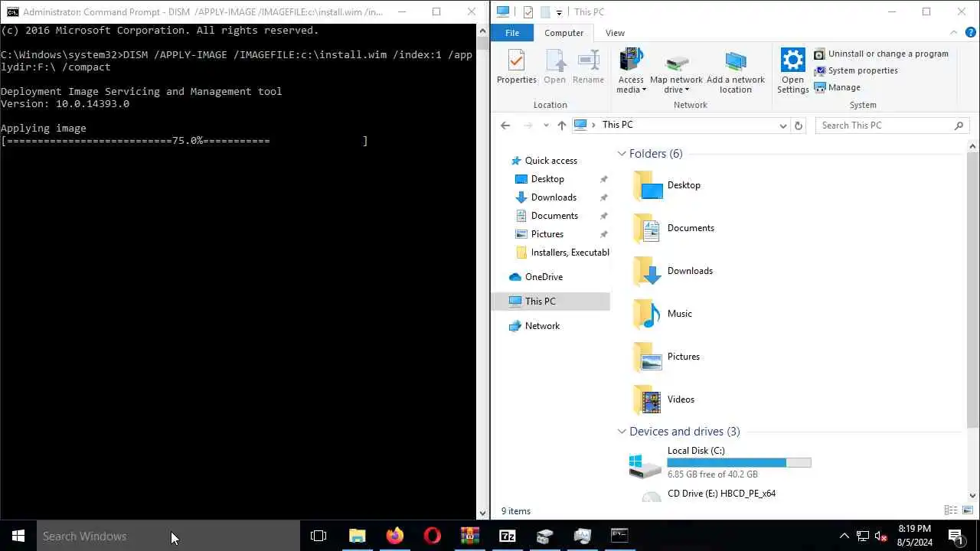Select OneDrive in navigation pane
Screen dimensions: 980x551
(544, 277)
